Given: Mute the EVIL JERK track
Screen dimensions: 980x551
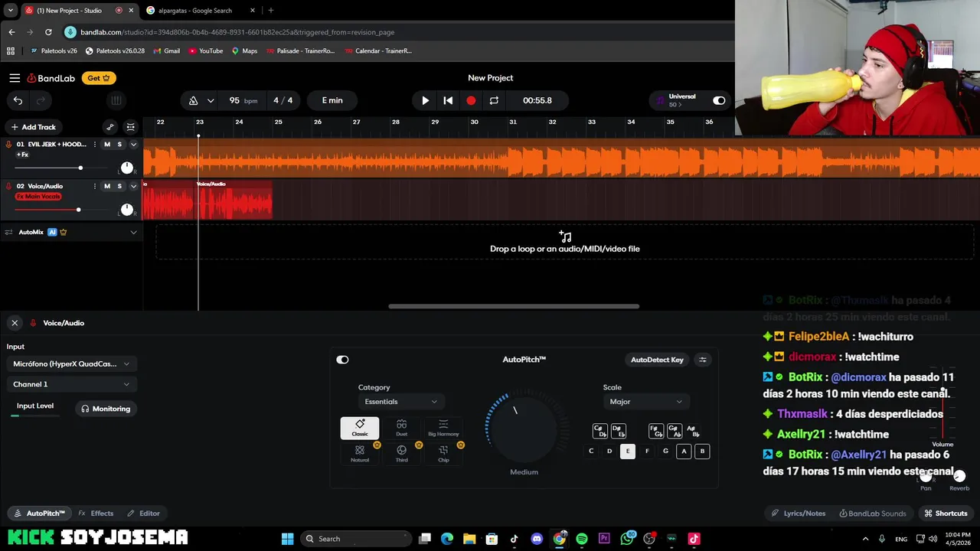Looking at the screenshot, I should (107, 144).
